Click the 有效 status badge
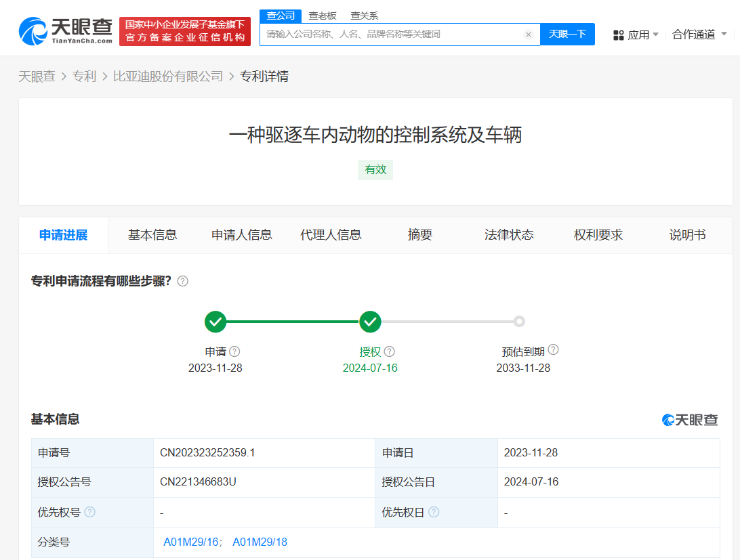 tap(375, 169)
